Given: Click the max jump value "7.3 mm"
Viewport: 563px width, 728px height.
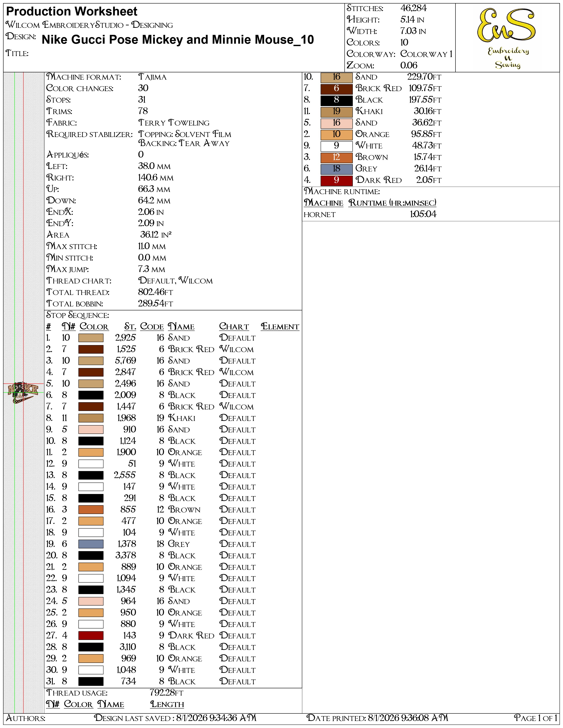Looking at the screenshot, I should point(152,269).
